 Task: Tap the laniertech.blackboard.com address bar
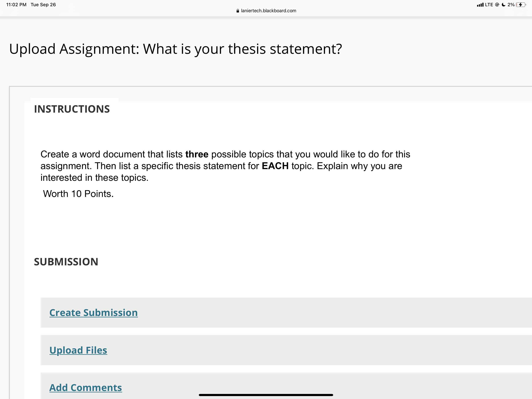pyautogui.click(x=266, y=11)
